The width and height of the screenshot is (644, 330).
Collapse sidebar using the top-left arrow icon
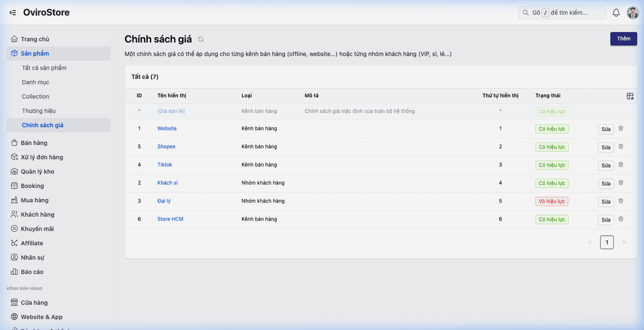point(13,12)
